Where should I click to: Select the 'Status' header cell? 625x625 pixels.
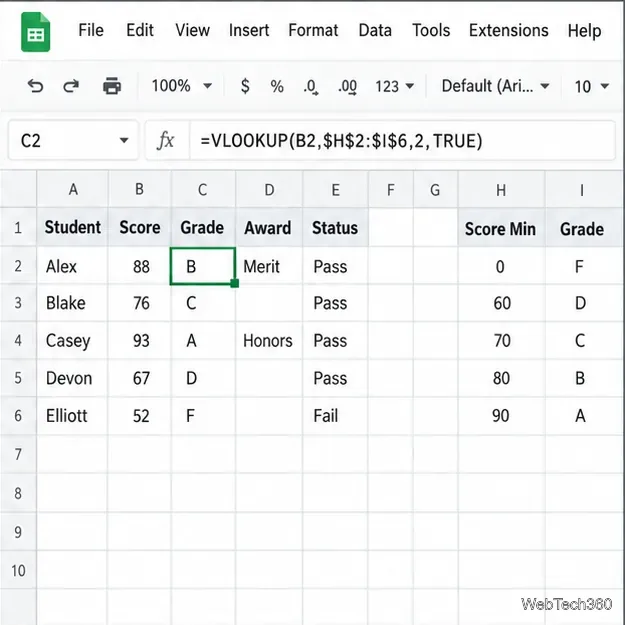click(x=336, y=227)
